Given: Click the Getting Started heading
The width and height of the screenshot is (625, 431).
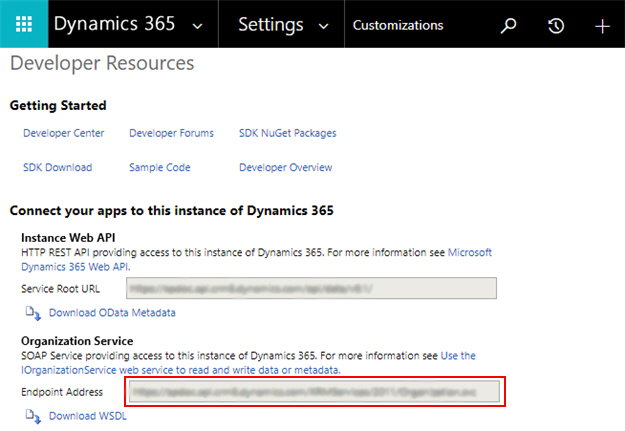Looking at the screenshot, I should coord(58,106).
